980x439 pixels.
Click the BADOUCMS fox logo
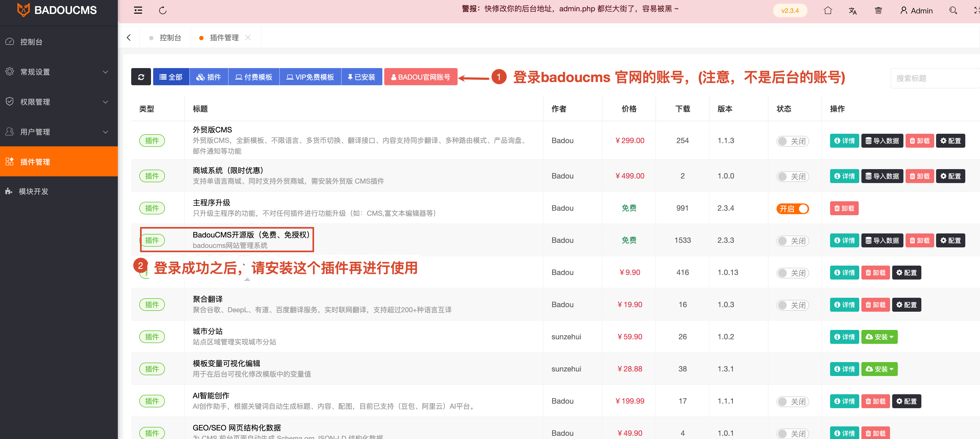click(24, 10)
